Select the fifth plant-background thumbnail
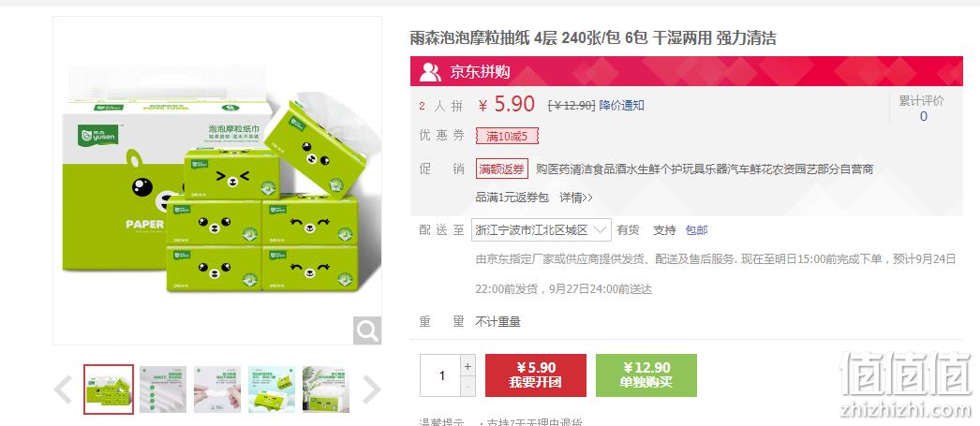This screenshot has height=426, width=980. [x=326, y=389]
